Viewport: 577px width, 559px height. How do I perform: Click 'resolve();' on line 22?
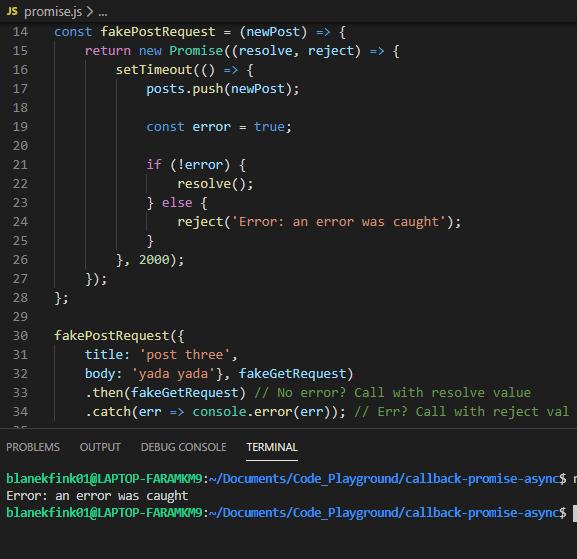coord(215,184)
